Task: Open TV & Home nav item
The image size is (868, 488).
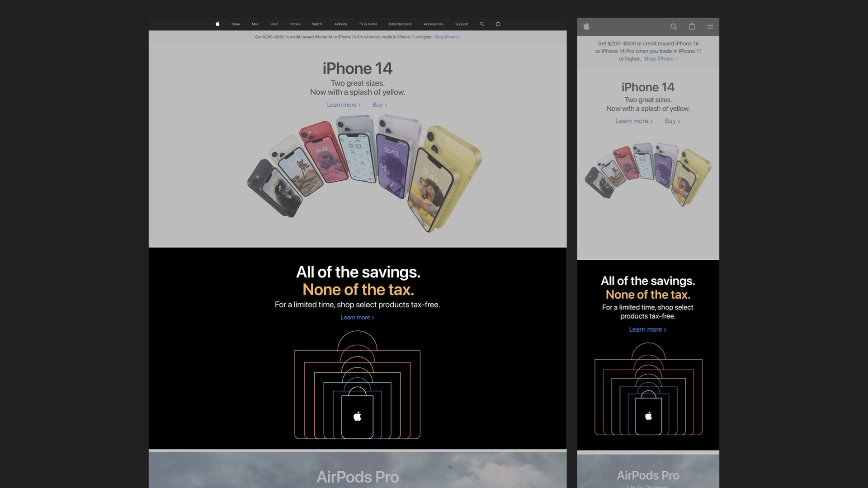Action: (x=368, y=24)
